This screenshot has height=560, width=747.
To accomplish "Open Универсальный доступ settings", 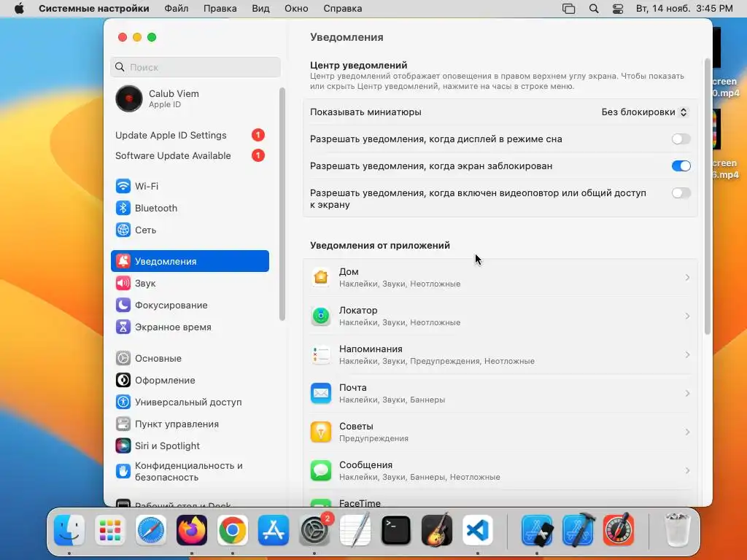I will (x=190, y=402).
